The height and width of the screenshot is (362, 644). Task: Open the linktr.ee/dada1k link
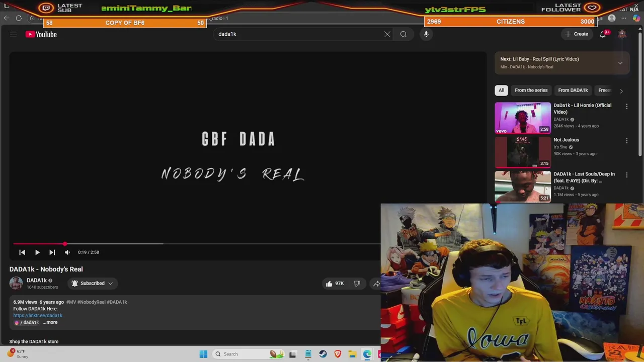coord(38,315)
